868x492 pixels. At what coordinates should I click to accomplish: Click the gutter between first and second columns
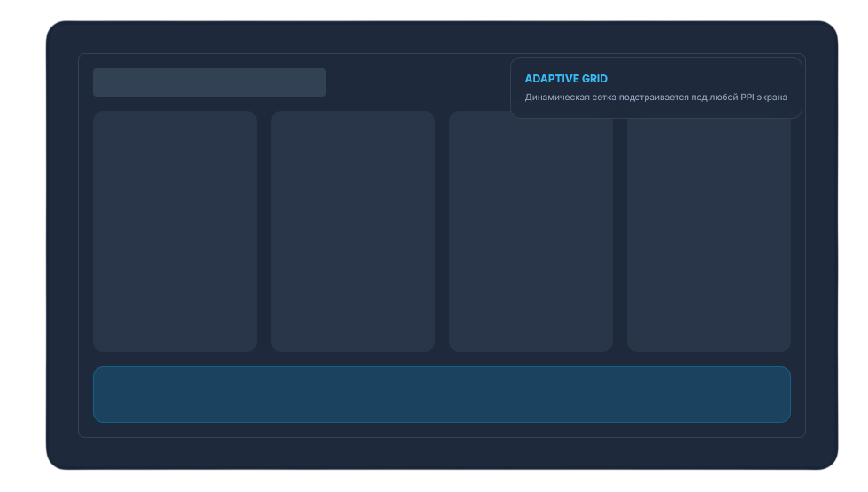tap(264, 230)
